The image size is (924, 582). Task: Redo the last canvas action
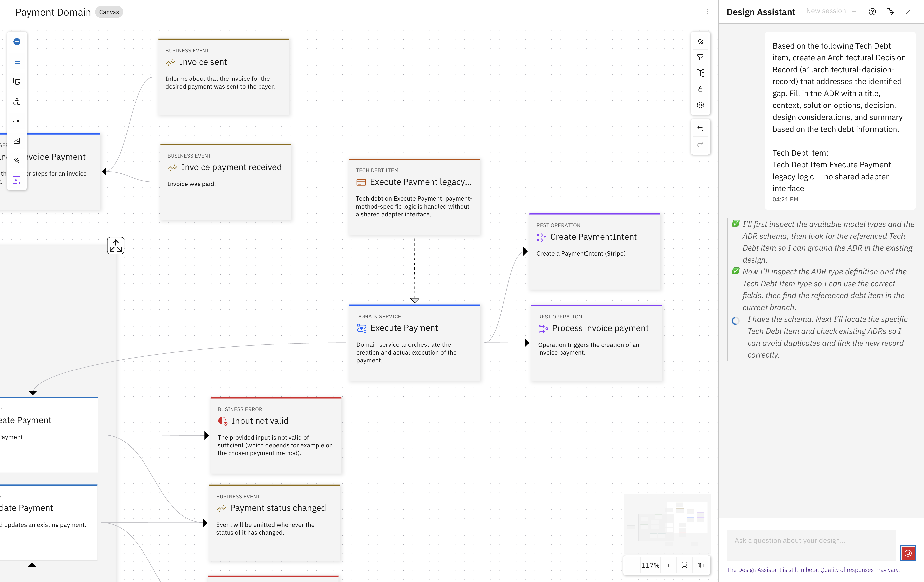[700, 145]
